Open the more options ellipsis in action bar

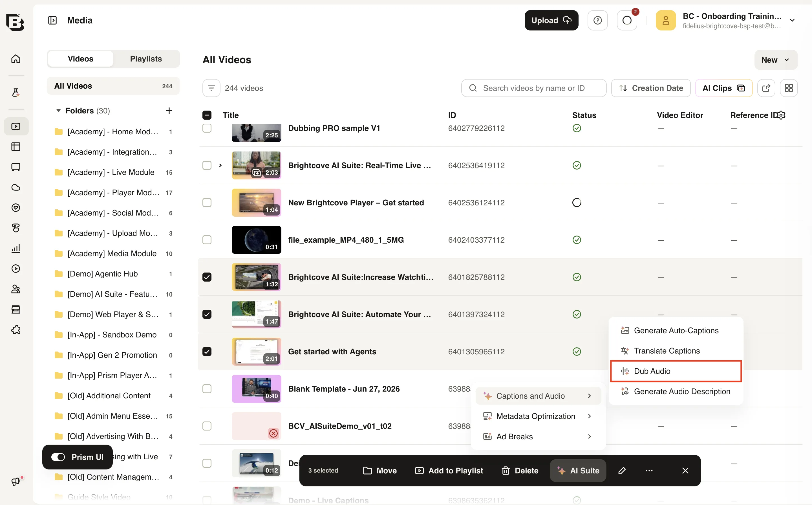point(649,470)
